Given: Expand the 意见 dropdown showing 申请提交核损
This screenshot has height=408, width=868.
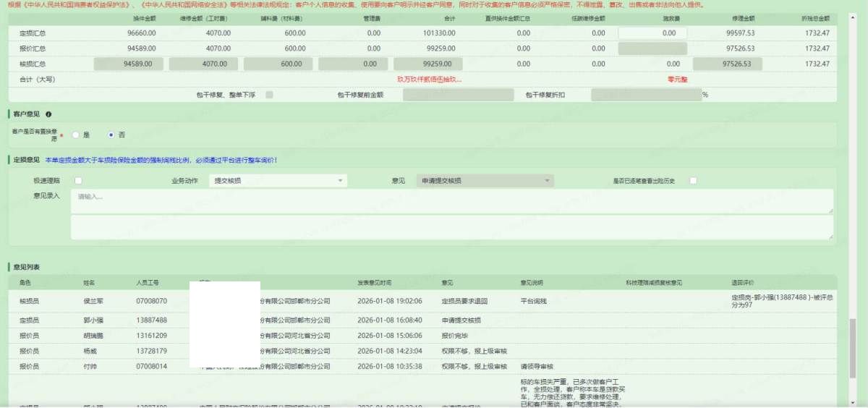Looking at the screenshot, I should click(x=485, y=181).
